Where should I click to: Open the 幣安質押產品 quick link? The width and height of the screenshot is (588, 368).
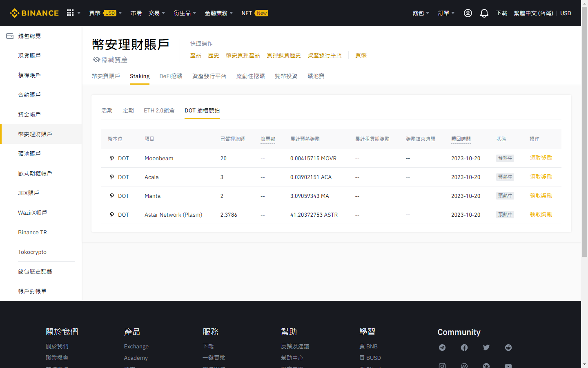click(x=243, y=55)
